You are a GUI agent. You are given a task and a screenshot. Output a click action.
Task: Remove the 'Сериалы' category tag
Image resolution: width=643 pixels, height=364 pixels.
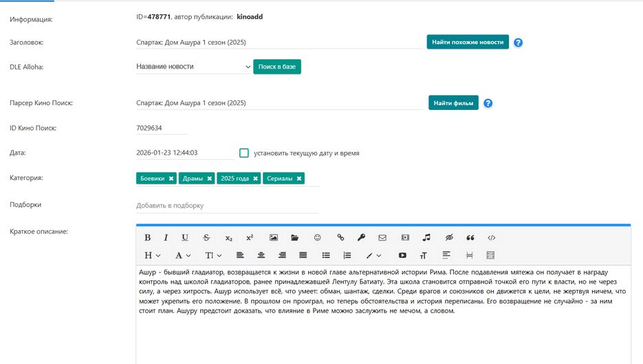click(x=298, y=179)
